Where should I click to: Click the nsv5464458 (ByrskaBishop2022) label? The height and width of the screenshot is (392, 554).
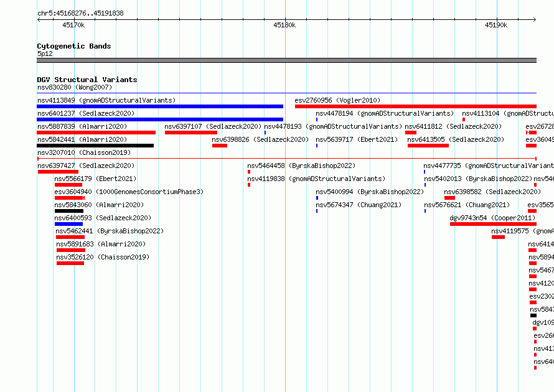point(301,166)
